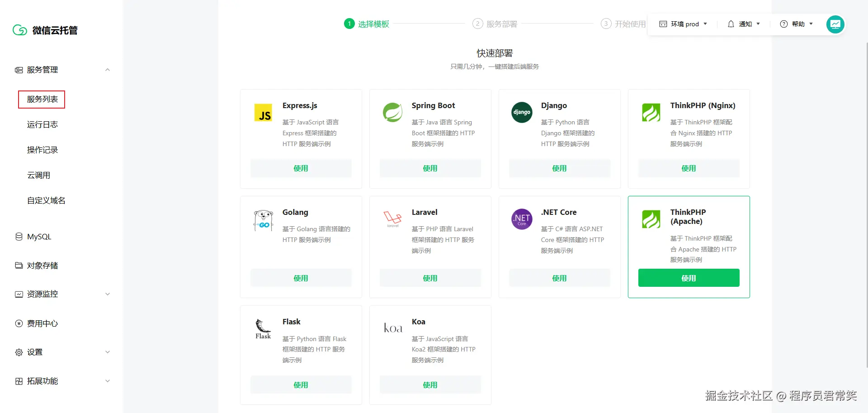The height and width of the screenshot is (413, 868).
Task: Use the Spring Boot template
Action: [430, 168]
